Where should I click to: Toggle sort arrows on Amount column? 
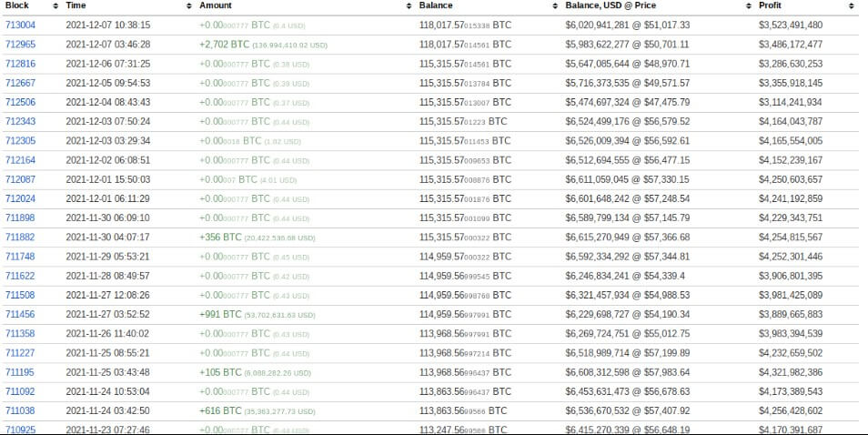(x=409, y=5)
